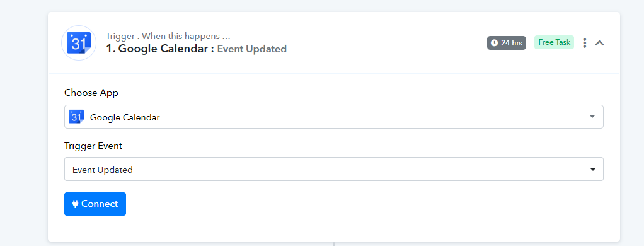Viewport: 644px width, 246px height.
Task: Click the connector line below the trigger card
Action: click(334, 243)
